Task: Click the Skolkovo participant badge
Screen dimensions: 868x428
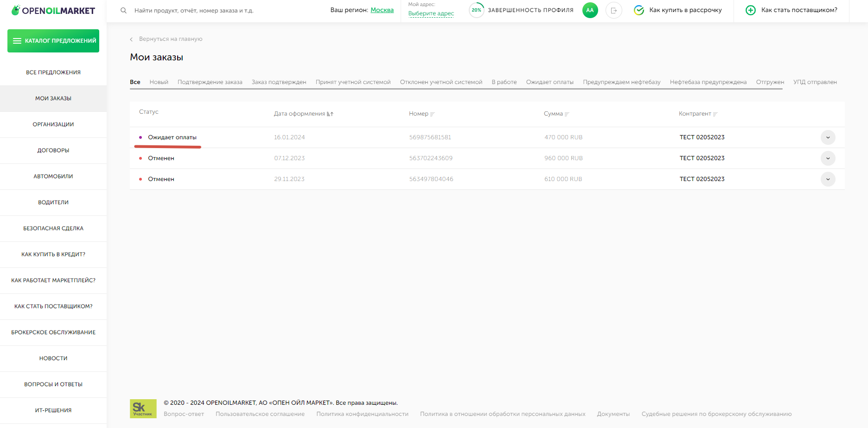Action: coord(143,409)
